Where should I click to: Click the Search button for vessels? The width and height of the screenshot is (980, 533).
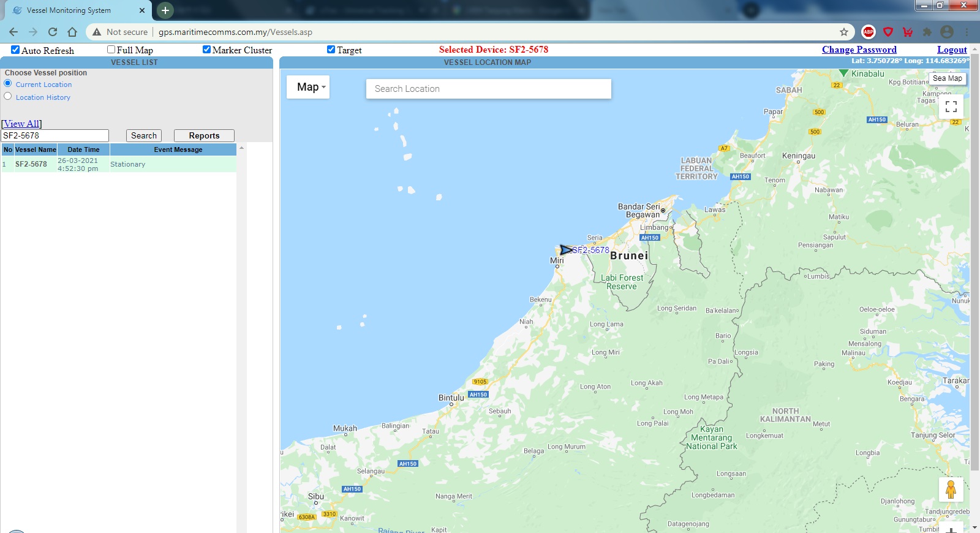(x=144, y=135)
